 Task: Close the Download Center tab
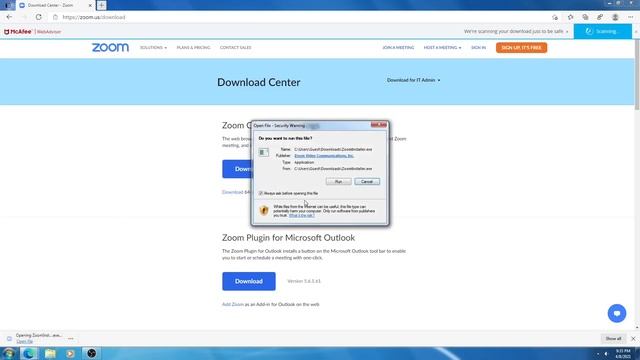[x=90, y=5]
